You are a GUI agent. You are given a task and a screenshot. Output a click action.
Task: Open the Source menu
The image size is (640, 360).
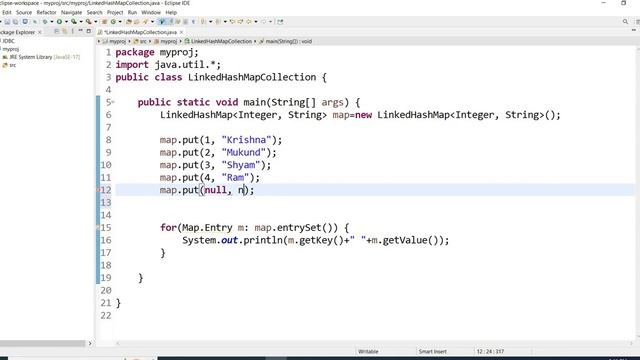pos(24,12)
